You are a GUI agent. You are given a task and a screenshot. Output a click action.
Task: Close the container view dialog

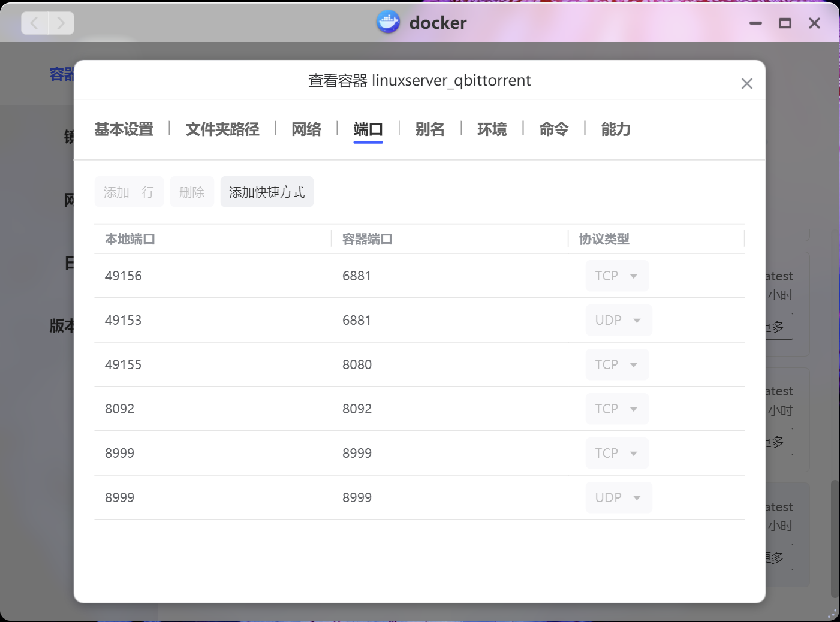click(746, 84)
